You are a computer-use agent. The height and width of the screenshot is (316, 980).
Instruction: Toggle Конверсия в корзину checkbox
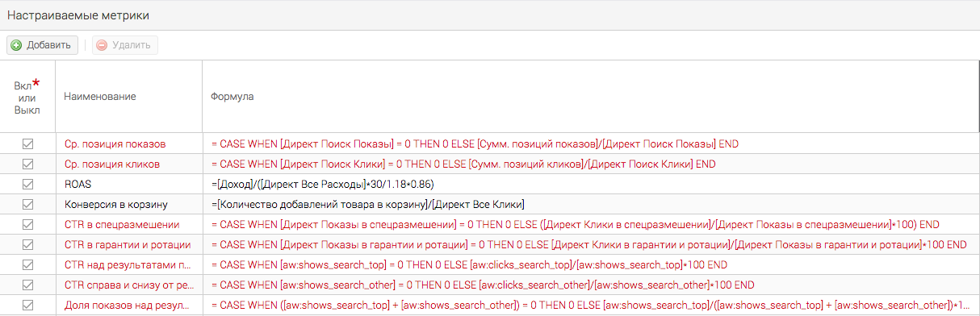coord(27,204)
